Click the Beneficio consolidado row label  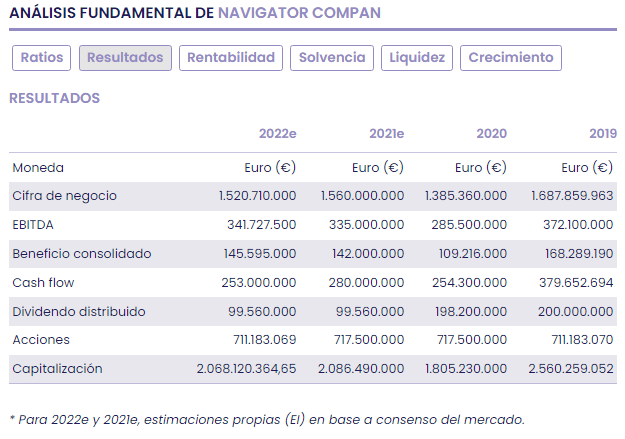click(81, 254)
